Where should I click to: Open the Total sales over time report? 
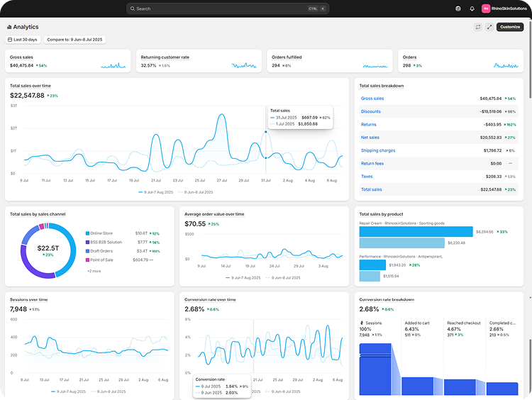(x=31, y=86)
